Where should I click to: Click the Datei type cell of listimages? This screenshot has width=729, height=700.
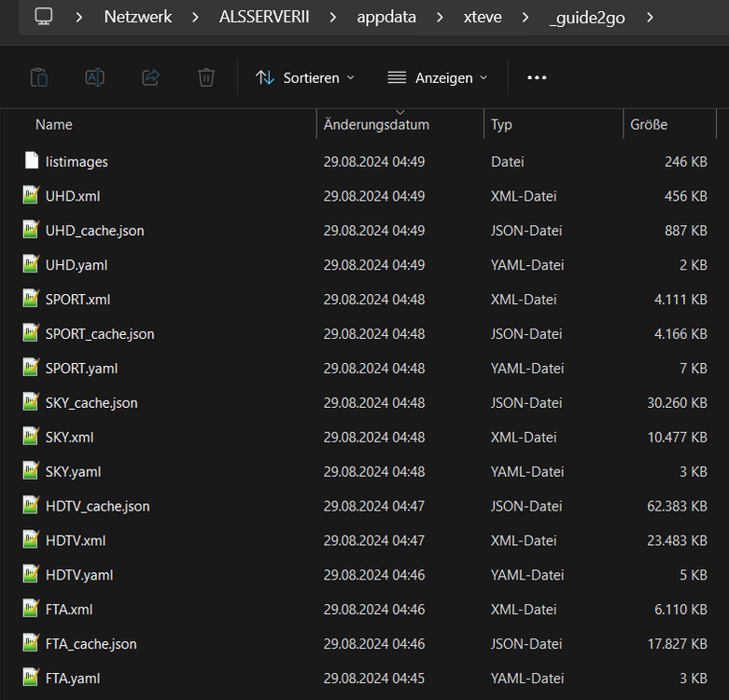coord(507,161)
